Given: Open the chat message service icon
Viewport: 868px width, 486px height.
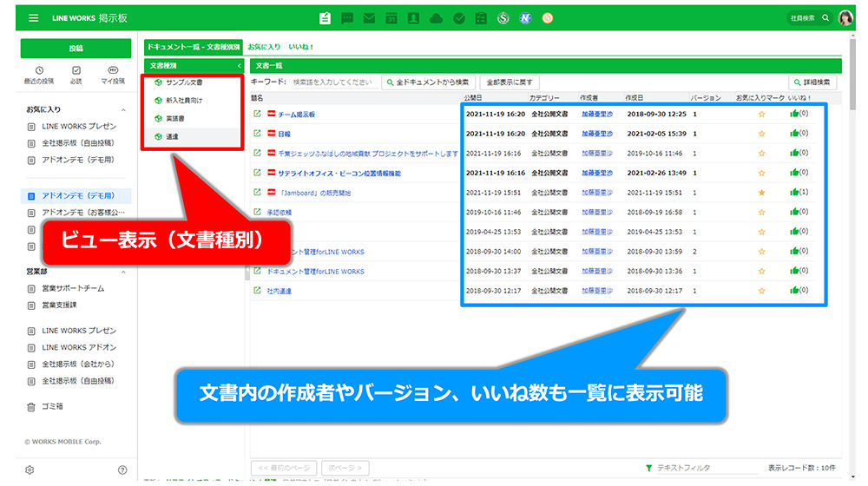Looking at the screenshot, I should pos(347,18).
